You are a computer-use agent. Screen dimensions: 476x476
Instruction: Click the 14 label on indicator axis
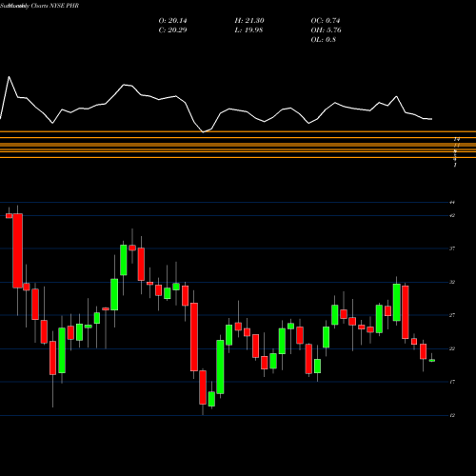pos(457,139)
